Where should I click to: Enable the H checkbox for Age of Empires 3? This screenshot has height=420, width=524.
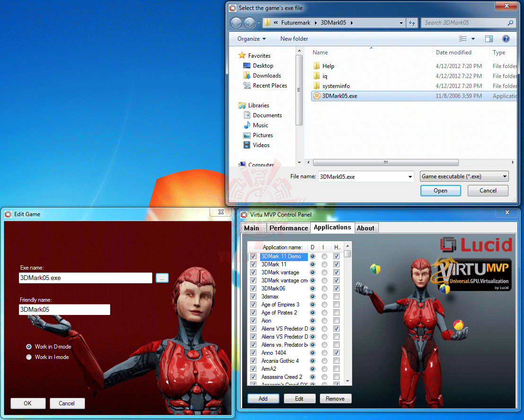(x=337, y=305)
